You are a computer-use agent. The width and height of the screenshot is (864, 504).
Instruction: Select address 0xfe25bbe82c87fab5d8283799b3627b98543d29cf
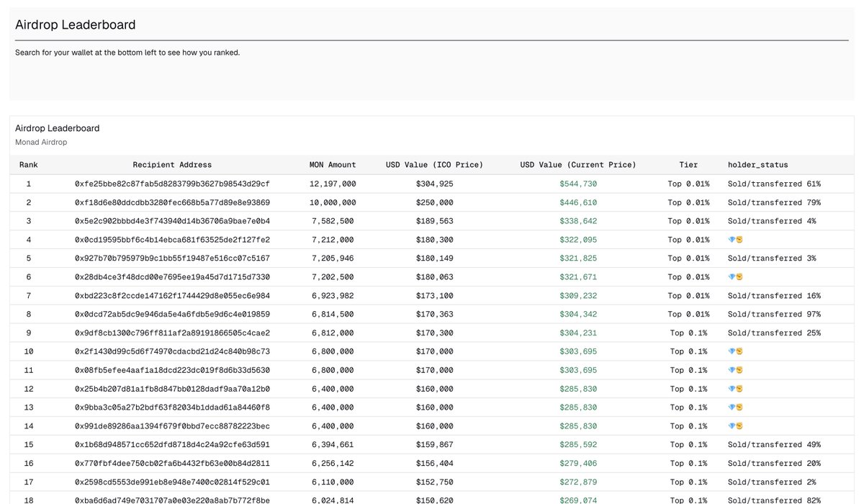(172, 184)
